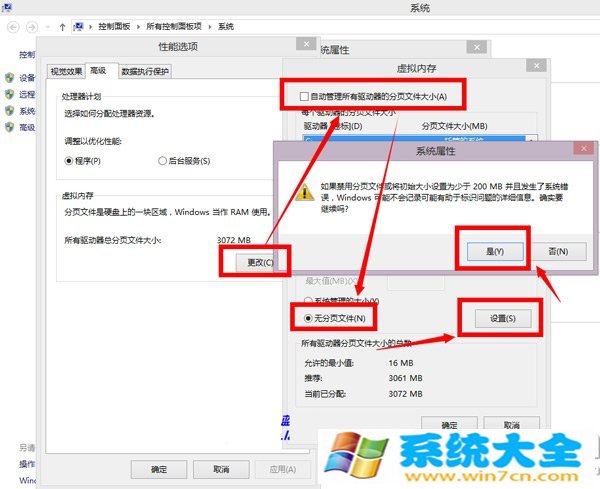Close the background 系统属性 window
This screenshot has height=489, width=600.
[x=477, y=47]
